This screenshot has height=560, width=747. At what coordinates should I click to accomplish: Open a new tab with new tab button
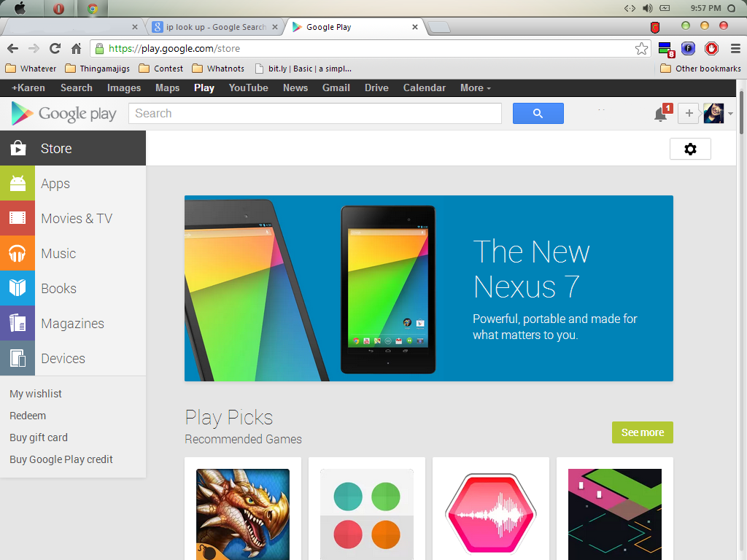pyautogui.click(x=438, y=27)
